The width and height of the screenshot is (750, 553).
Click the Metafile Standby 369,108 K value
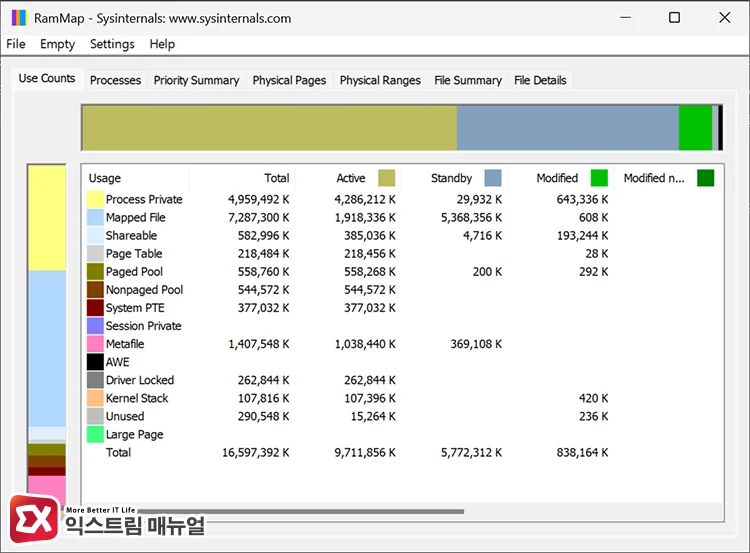[x=476, y=344]
